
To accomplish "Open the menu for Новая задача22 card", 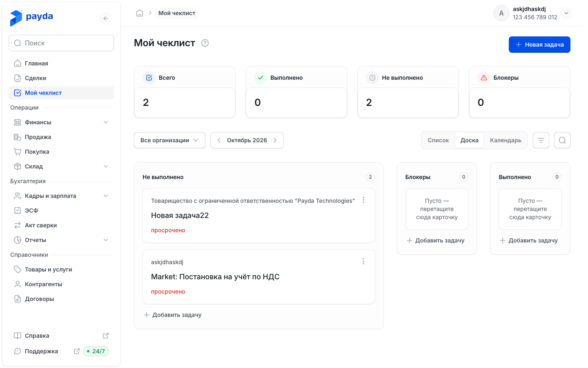I will point(363,200).
